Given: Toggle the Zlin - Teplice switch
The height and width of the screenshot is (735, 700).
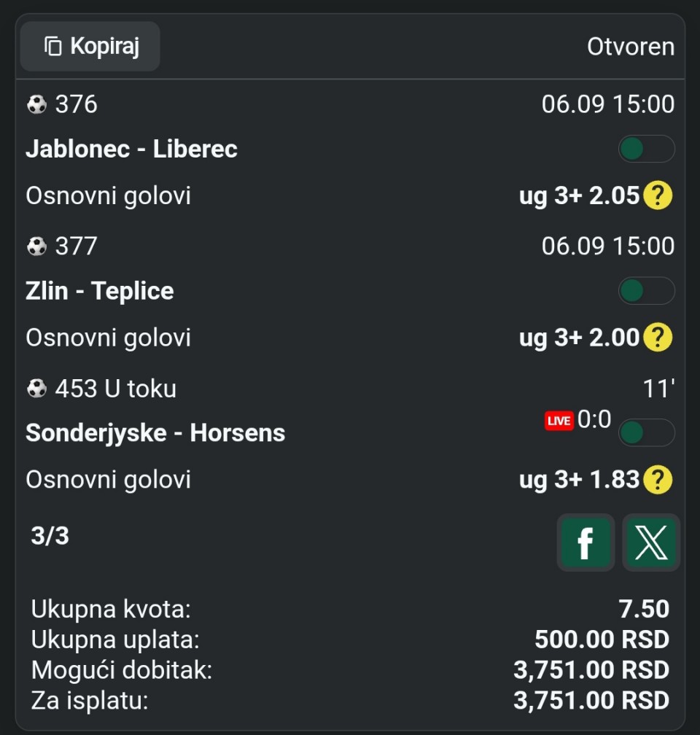Looking at the screenshot, I should tap(647, 291).
